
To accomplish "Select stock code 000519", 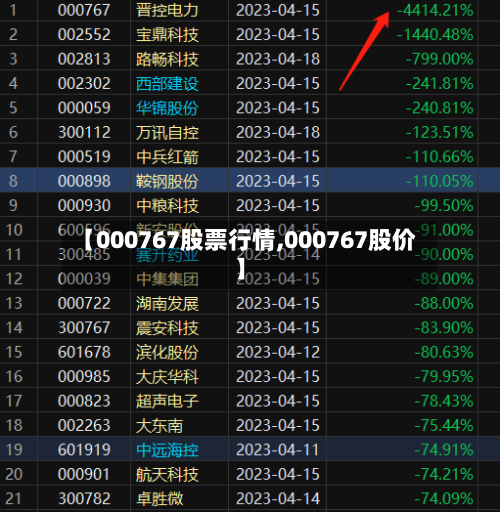I will (84, 157).
